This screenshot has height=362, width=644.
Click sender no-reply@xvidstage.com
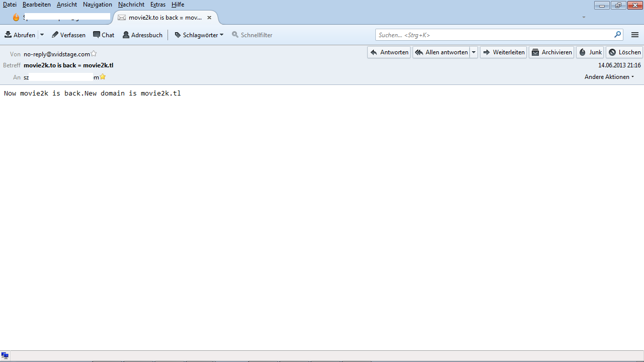(x=57, y=54)
